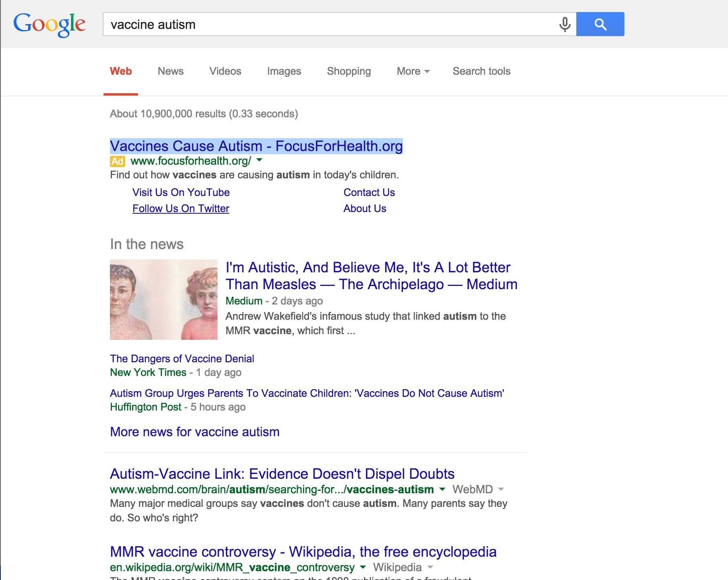Open the Contact Us sitelink

pos(369,192)
